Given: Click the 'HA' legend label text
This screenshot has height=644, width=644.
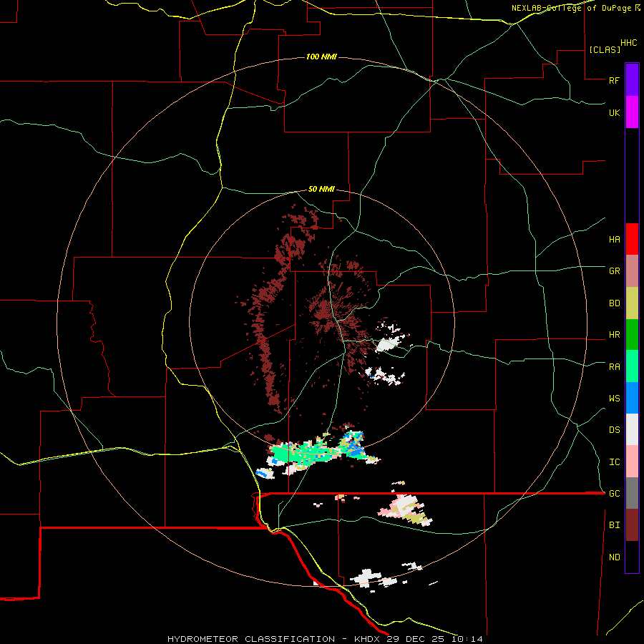Looking at the screenshot, I should pyautogui.click(x=614, y=240).
